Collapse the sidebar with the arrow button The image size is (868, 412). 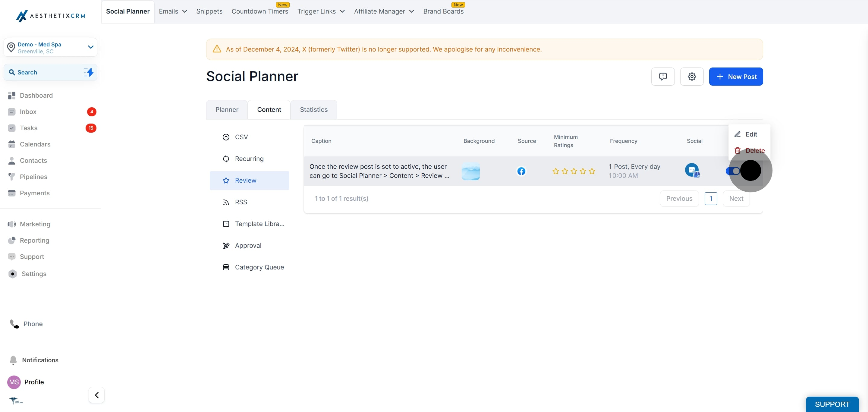tap(96, 395)
